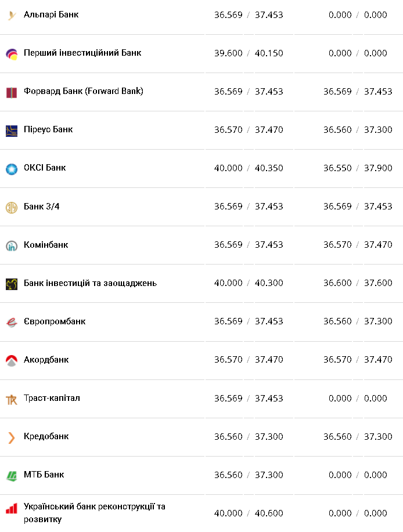The image size is (403, 532).
Task: Click the Альпарі Банк logo icon
Action: (12, 15)
